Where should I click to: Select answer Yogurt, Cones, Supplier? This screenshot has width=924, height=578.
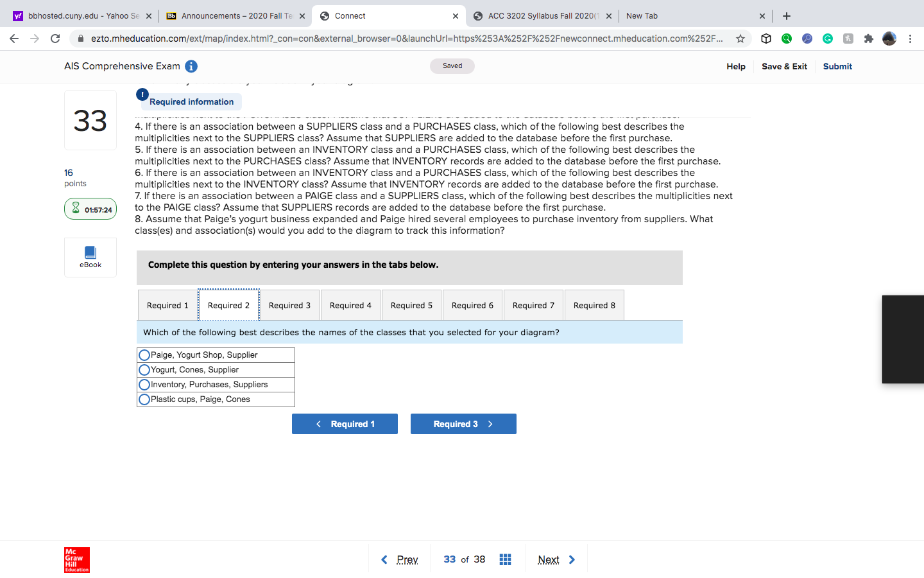pos(144,369)
